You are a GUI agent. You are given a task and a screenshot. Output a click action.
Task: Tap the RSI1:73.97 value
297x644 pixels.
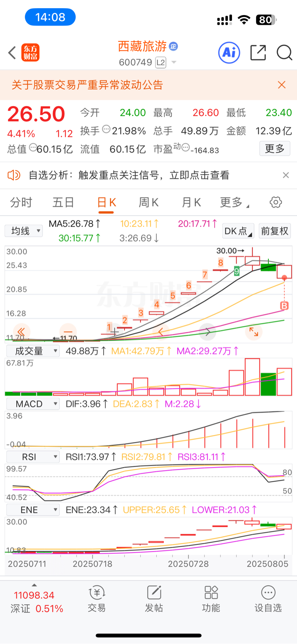click(91, 457)
